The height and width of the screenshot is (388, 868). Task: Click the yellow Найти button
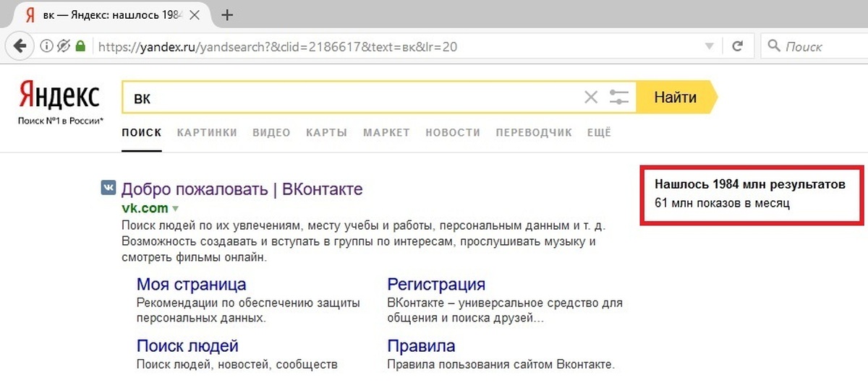676,98
